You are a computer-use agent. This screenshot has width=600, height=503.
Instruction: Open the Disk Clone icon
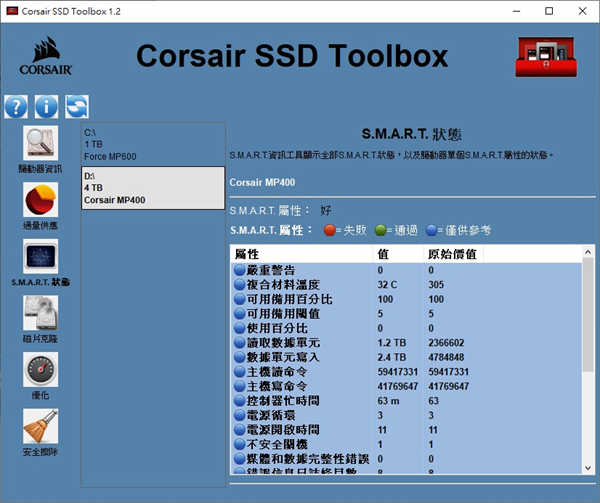tap(41, 313)
